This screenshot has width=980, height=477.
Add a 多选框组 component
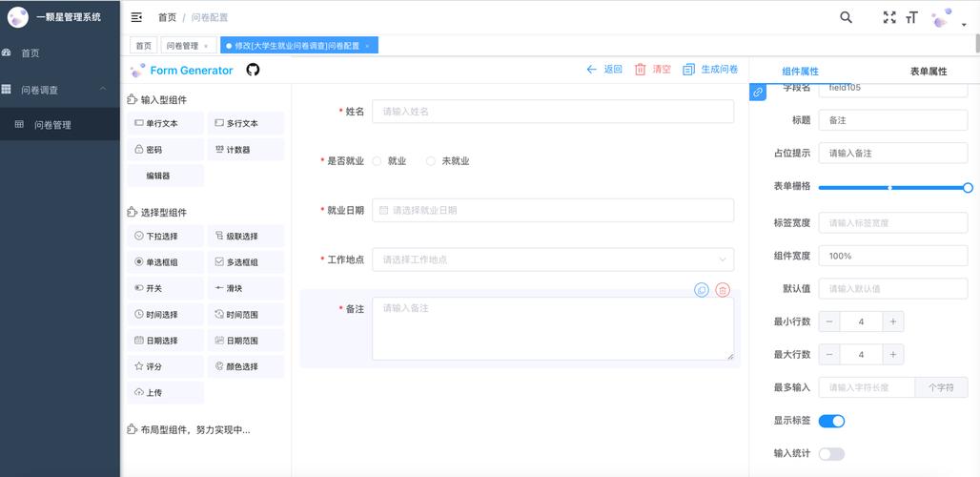pyautogui.click(x=246, y=262)
